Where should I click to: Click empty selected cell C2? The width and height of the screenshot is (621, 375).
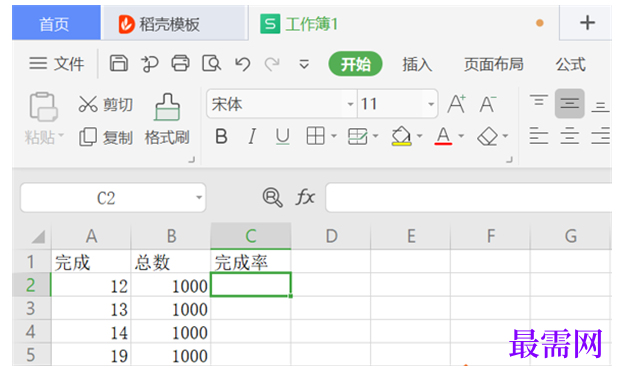tap(251, 285)
